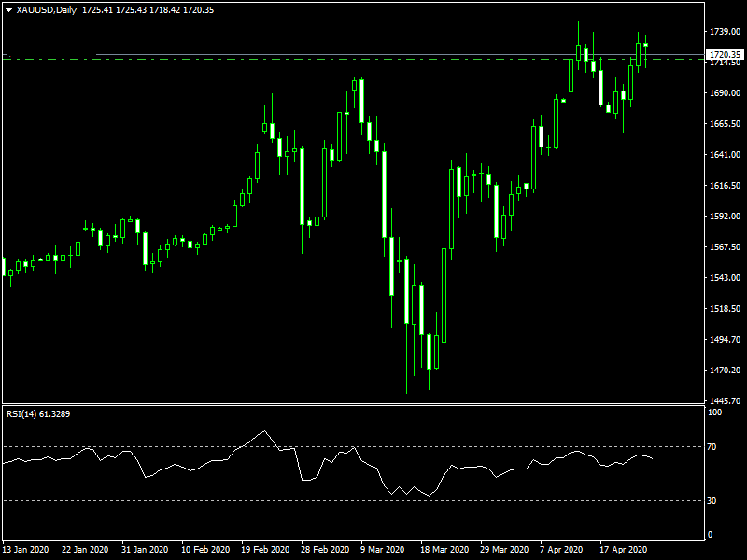Screen dimensions: 747x560
Task: Click the 1543.00 price scale label
Action: [726, 277]
